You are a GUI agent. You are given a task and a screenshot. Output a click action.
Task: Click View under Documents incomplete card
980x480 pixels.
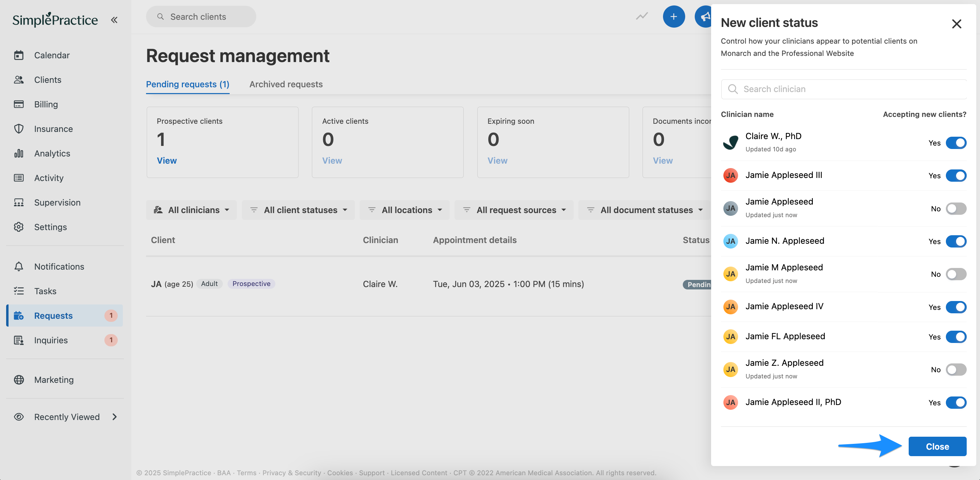pyautogui.click(x=663, y=160)
